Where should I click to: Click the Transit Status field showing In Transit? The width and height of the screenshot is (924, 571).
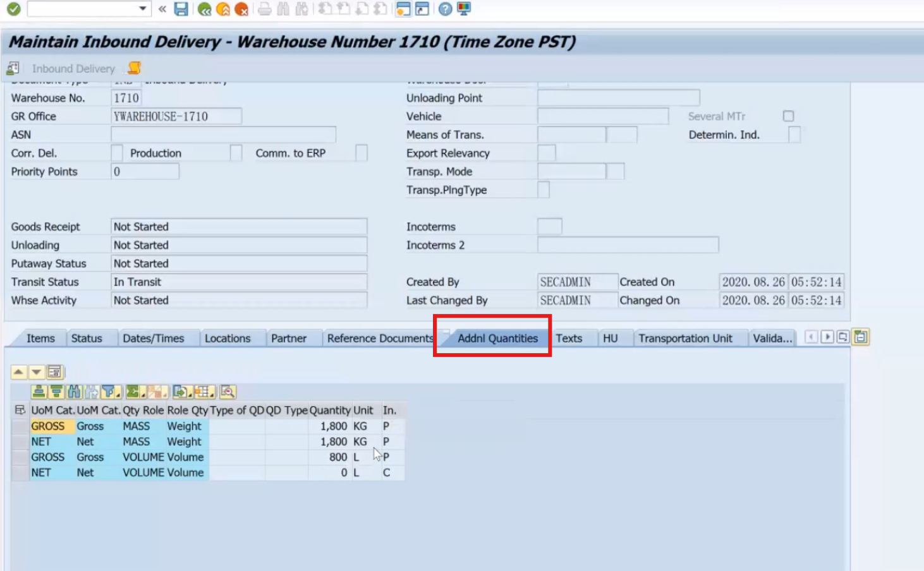239,282
